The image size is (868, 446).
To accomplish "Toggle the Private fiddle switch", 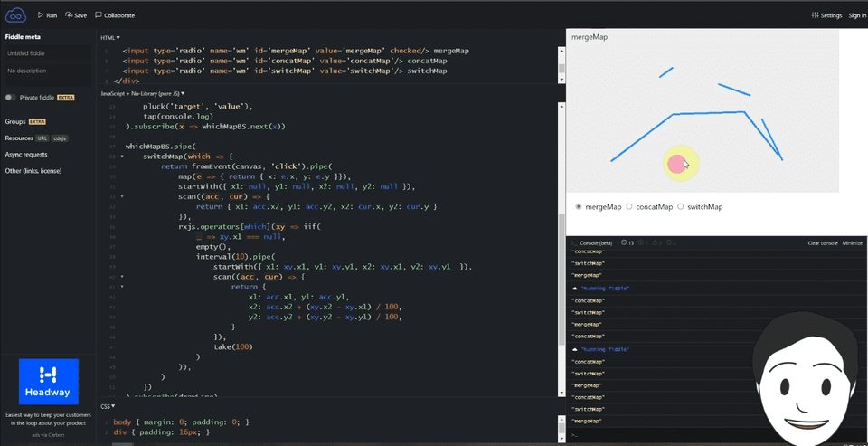I will 11,98.
